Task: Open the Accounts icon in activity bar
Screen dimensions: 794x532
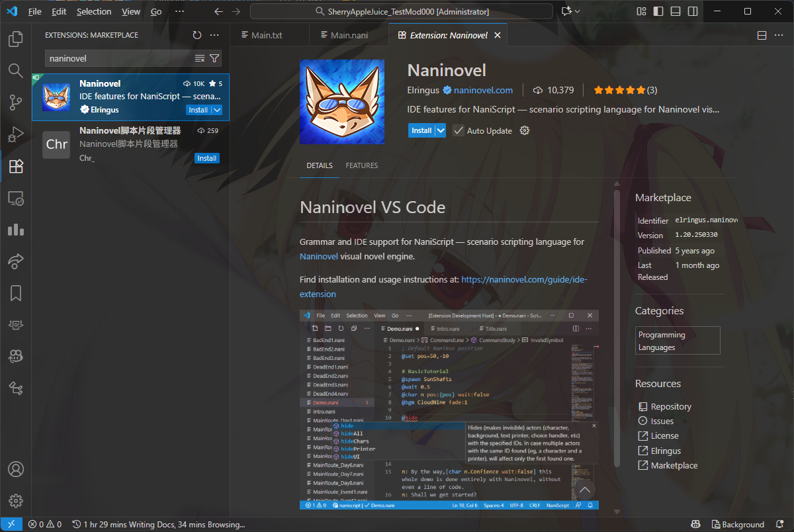Action: [15, 469]
